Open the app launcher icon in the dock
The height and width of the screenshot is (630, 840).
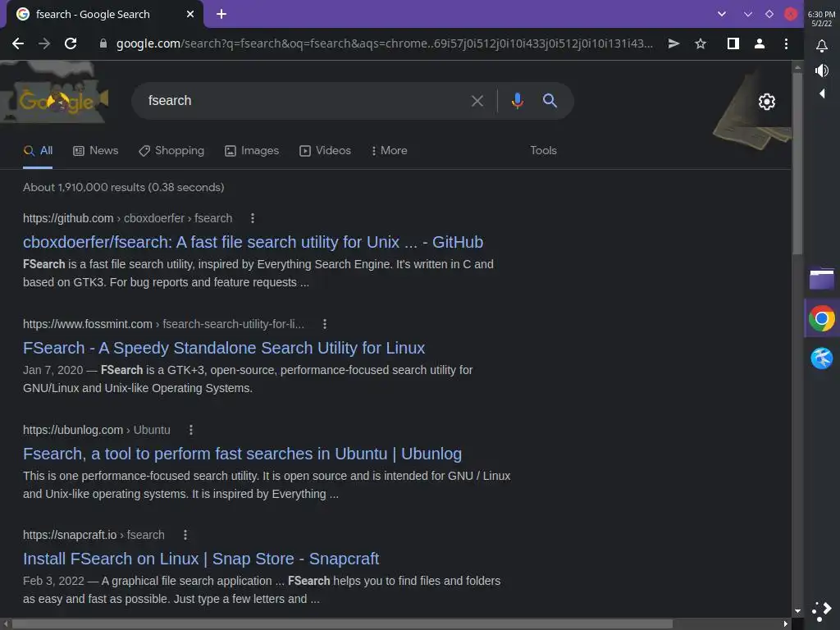pyautogui.click(x=822, y=611)
